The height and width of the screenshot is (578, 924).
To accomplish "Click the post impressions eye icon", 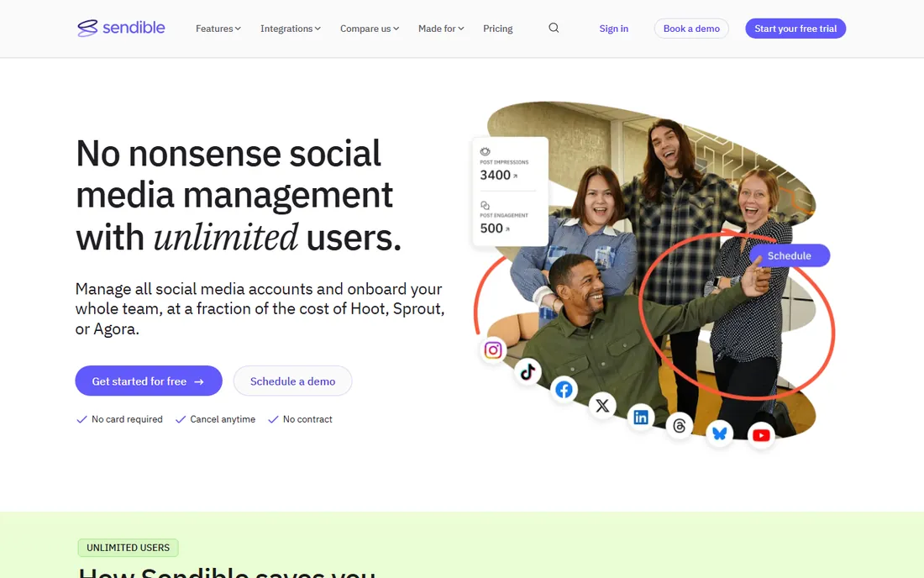I will [485, 151].
